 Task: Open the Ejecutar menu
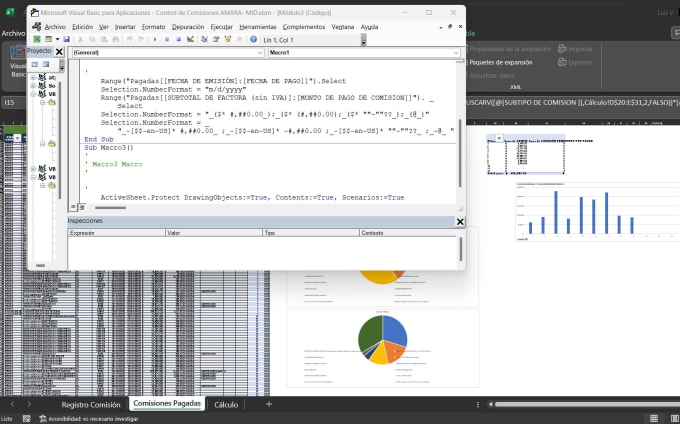tap(222, 27)
